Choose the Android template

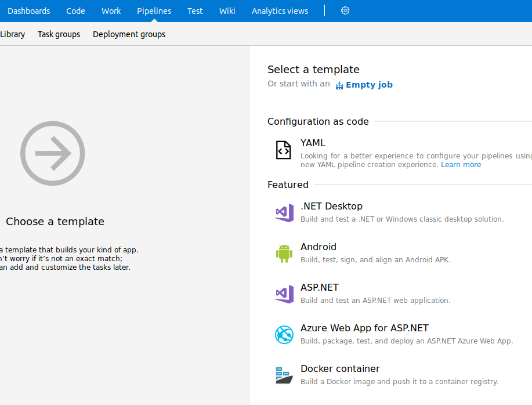[x=319, y=247]
